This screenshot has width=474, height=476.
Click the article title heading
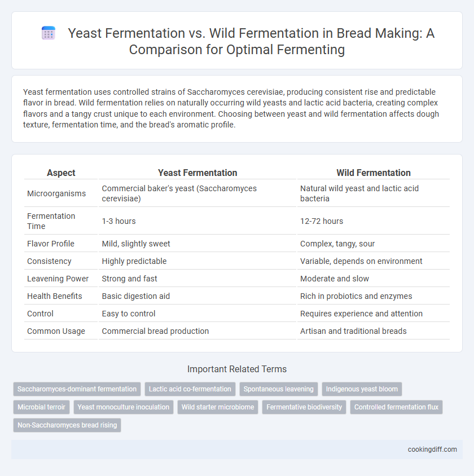pyautogui.click(x=251, y=41)
